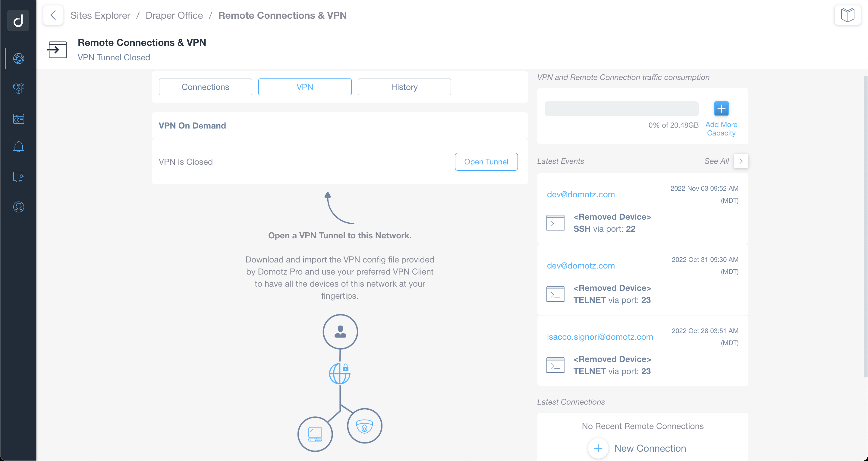Open the dashboard list icon in sidebar
Screen dimensions: 868x461
point(18,119)
